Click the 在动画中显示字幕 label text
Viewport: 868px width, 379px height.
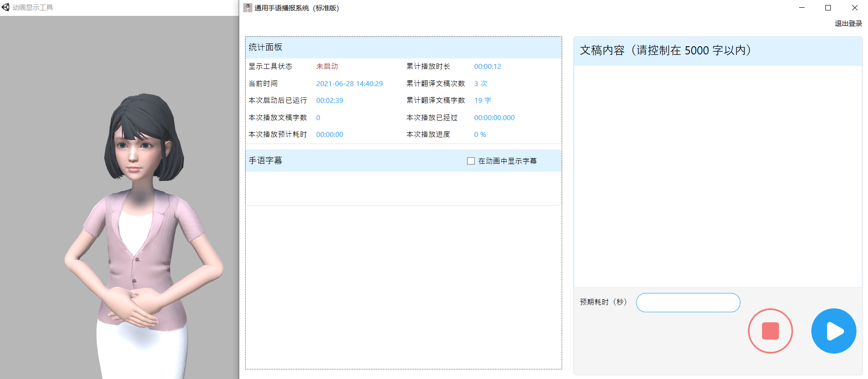[x=507, y=161]
